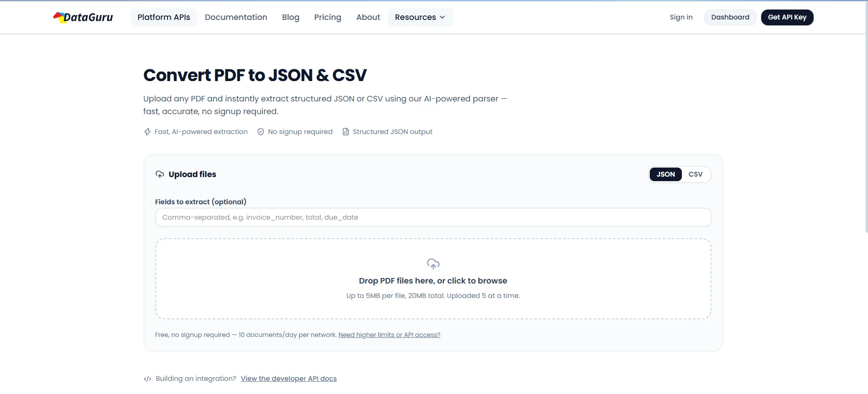Image resolution: width=868 pixels, height=394 pixels.
Task: Click the page's vertical scrollbar
Action: click(866, 118)
